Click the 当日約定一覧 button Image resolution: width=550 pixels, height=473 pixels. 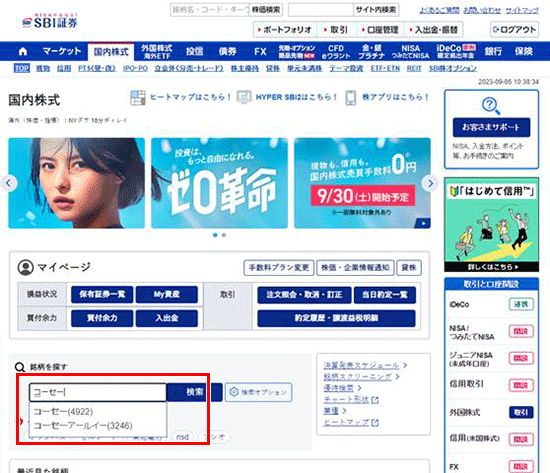pos(385,295)
